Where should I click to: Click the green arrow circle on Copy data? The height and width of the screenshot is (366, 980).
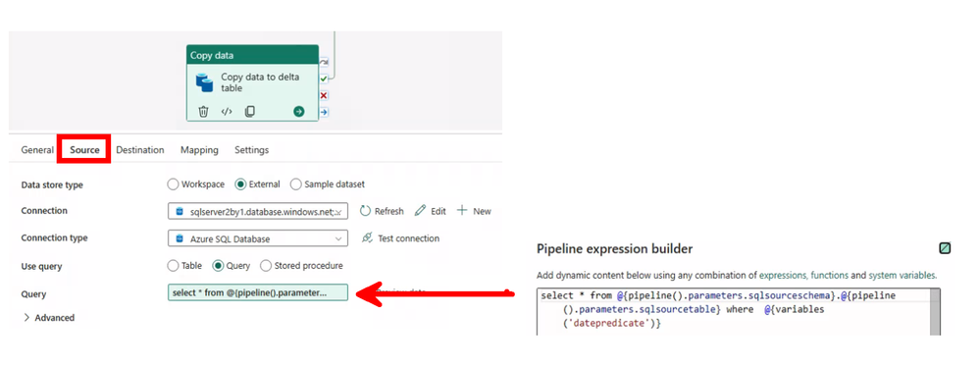299,111
